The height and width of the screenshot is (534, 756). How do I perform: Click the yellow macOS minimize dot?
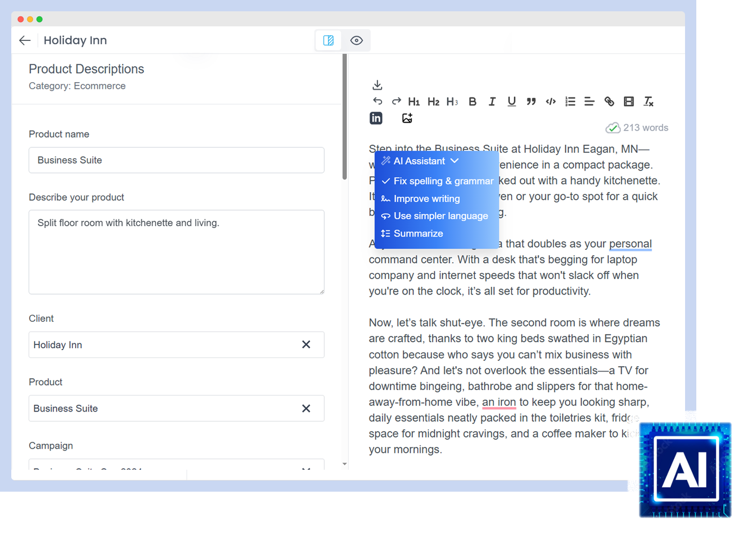click(30, 19)
